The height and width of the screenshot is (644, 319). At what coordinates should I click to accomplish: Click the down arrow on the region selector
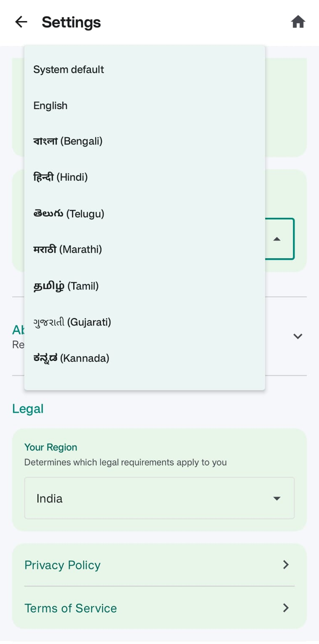coord(277,498)
